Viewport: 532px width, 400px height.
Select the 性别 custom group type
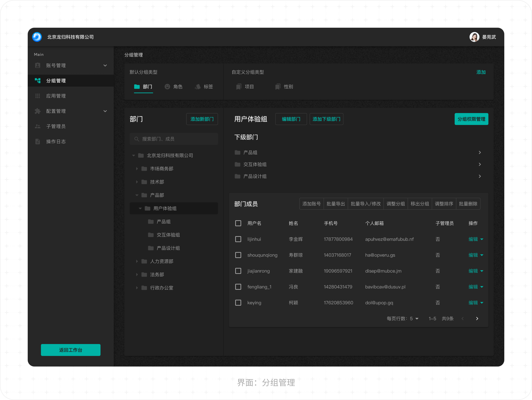point(284,87)
